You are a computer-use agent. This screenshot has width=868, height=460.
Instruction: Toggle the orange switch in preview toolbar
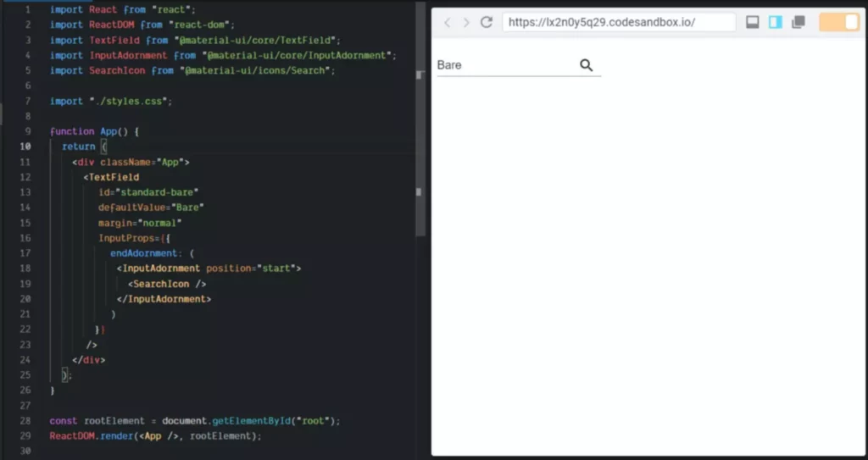(839, 23)
